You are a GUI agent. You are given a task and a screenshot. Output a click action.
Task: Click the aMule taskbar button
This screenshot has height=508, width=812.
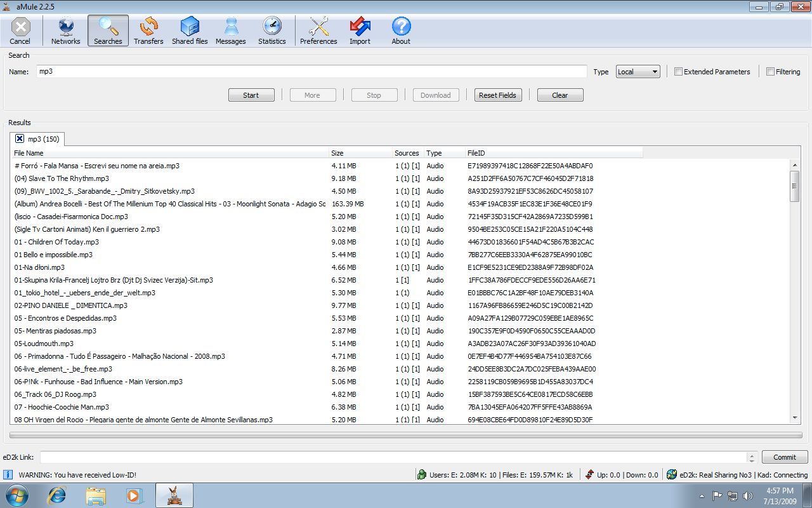174,495
